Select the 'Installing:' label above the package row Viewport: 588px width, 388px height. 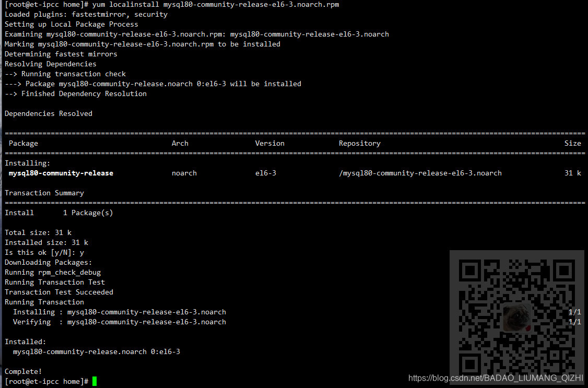(27, 163)
